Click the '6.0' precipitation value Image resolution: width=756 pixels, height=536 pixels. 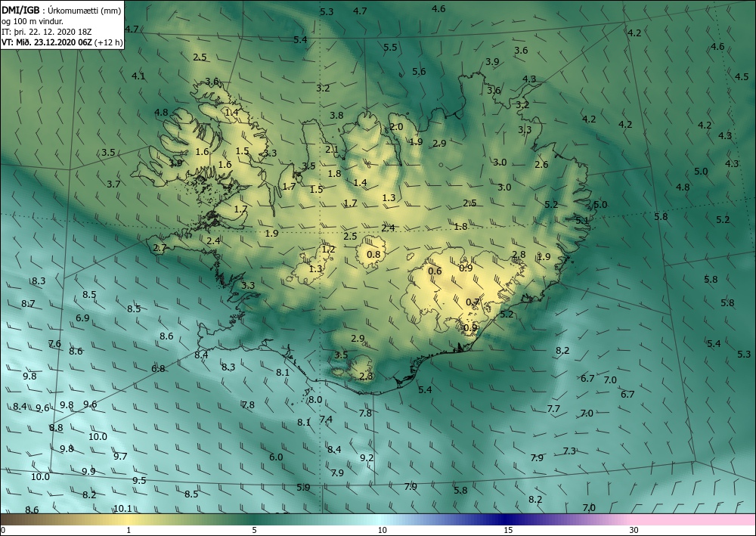point(276,457)
